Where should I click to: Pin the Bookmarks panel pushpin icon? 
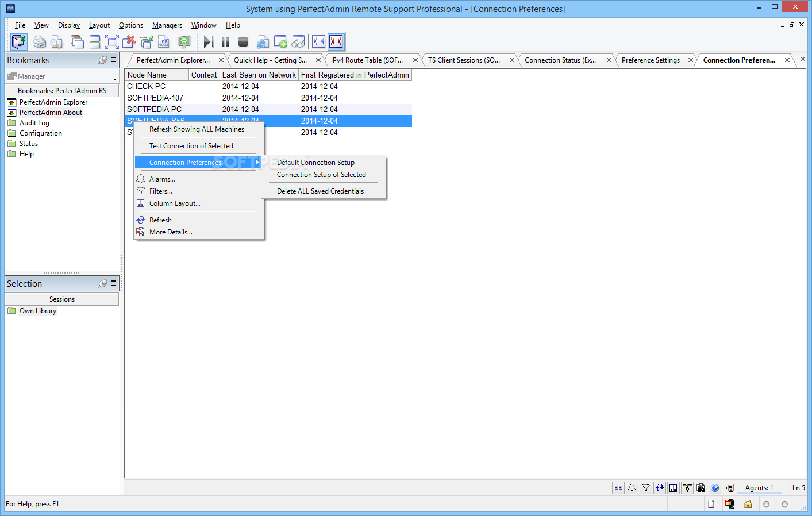pyautogui.click(x=103, y=60)
